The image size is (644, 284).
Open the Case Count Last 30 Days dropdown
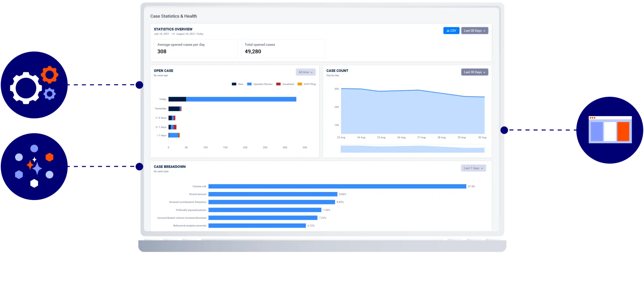coord(475,72)
